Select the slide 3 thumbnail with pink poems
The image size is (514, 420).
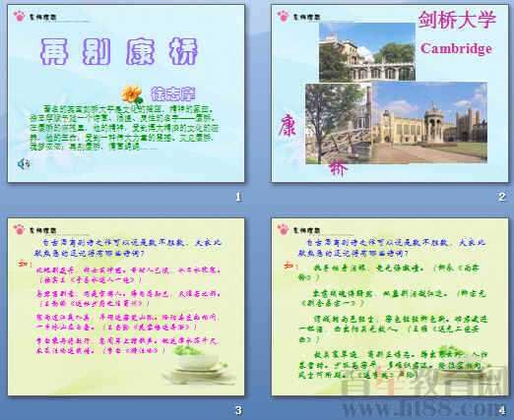pyautogui.click(x=126, y=307)
